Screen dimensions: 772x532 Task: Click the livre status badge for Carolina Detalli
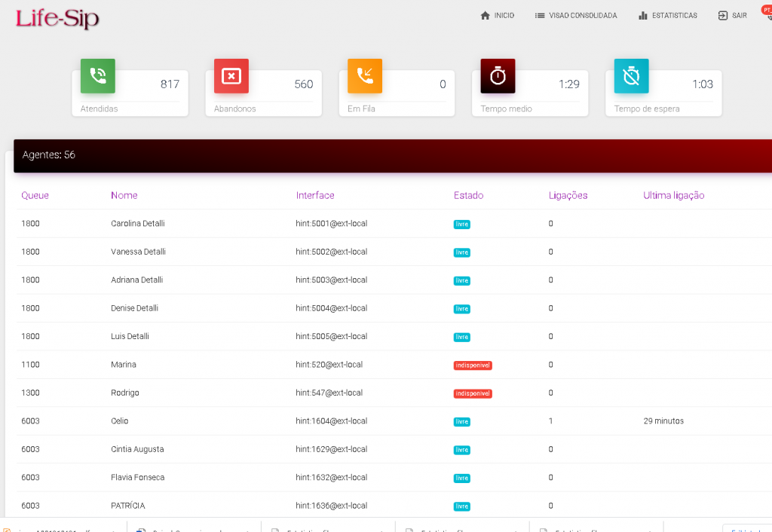[x=461, y=224]
